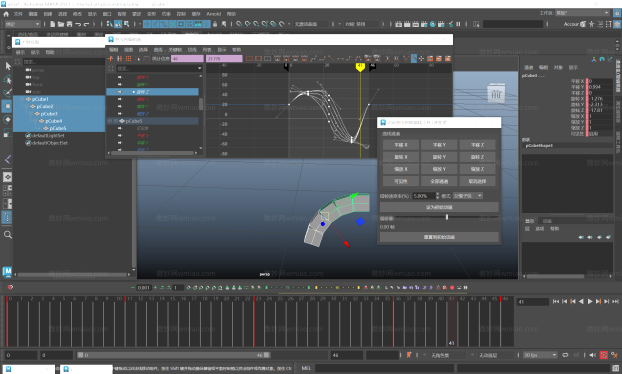Click the magnet snap-to-grid icon

(239, 24)
